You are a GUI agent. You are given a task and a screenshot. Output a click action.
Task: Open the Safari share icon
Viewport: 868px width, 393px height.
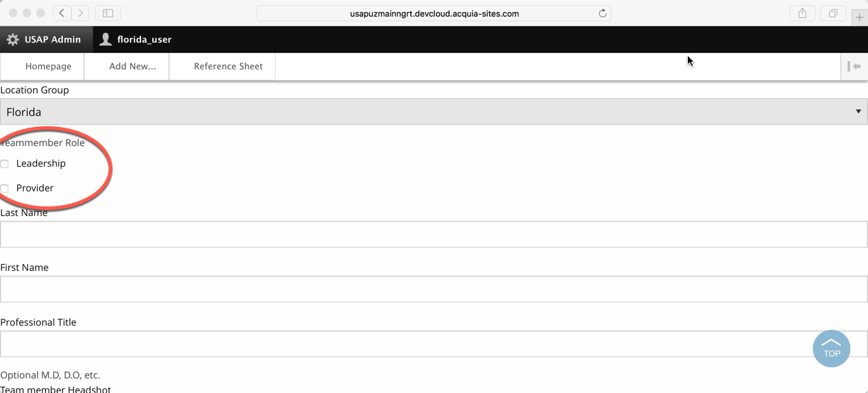802,13
